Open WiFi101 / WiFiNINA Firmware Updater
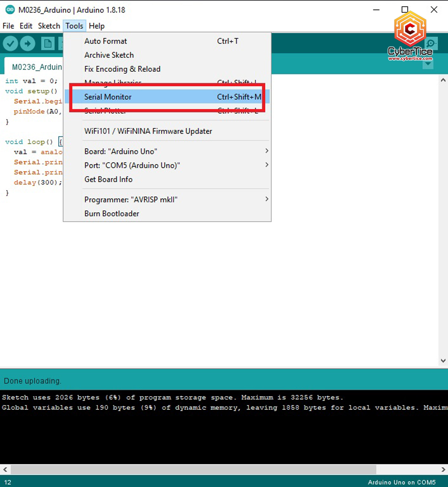448x487 pixels. coord(167,131)
